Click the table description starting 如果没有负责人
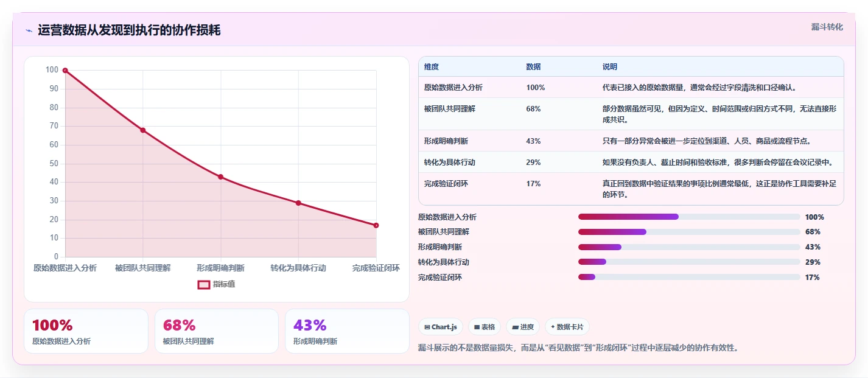The image size is (868, 378). [x=718, y=163]
